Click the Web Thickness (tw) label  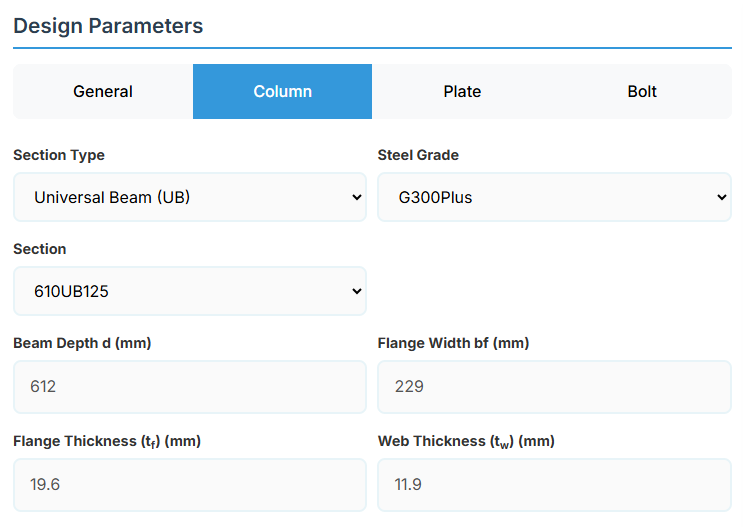click(x=466, y=441)
